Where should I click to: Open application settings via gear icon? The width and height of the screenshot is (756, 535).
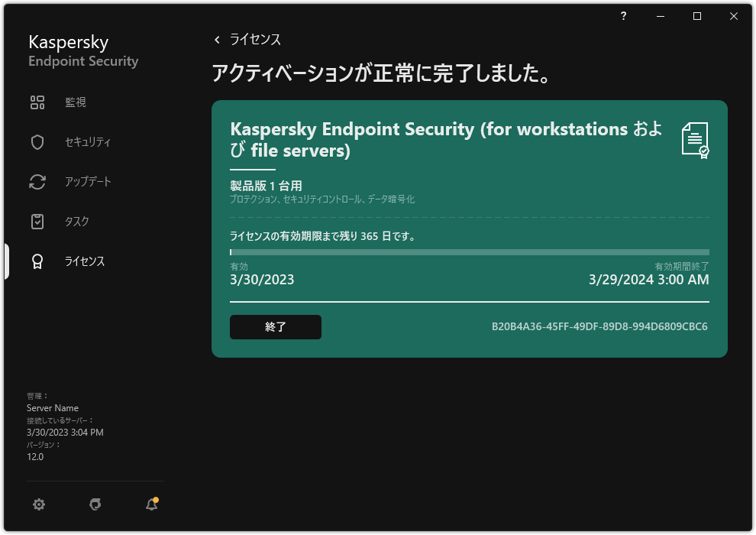coord(38,504)
